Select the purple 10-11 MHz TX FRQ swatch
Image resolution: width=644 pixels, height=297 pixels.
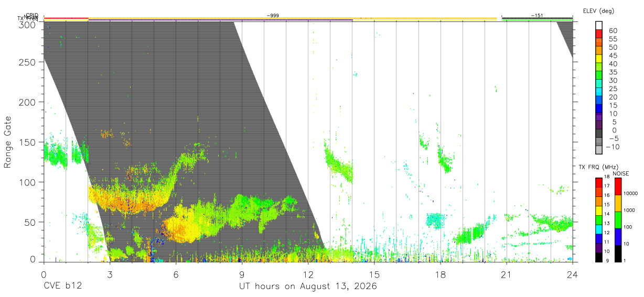[599, 248]
